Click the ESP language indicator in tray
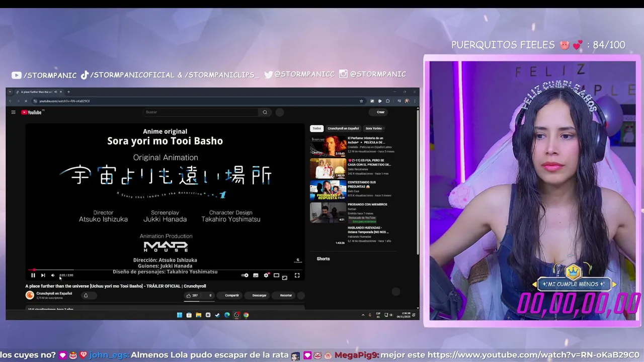Image resolution: width=644 pixels, height=362 pixels. coord(378,315)
